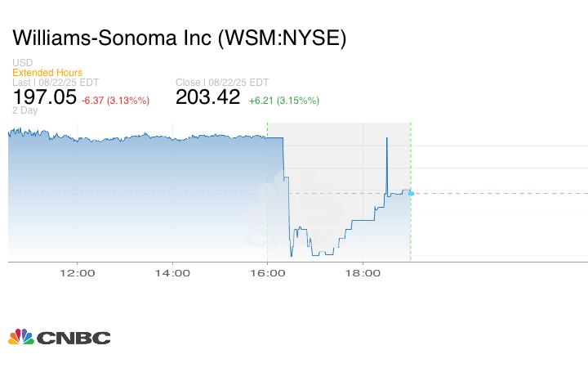
Task: Click the CNBC peacock logo icon
Action: coord(20,337)
